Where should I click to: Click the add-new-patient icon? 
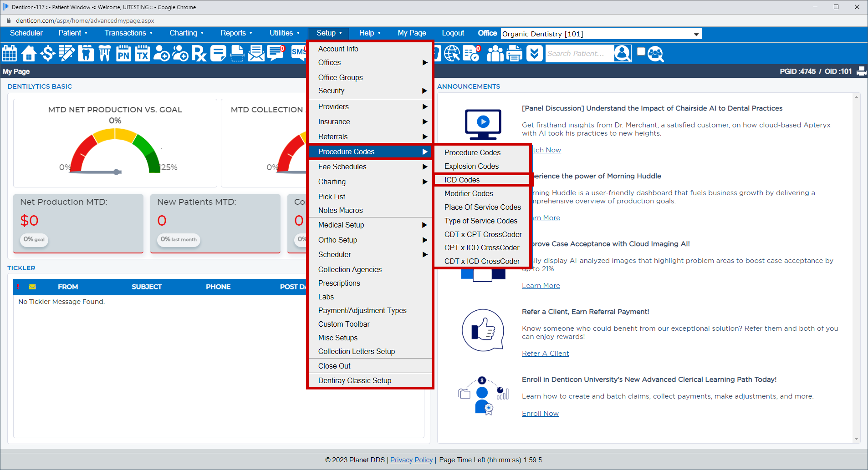click(x=161, y=53)
